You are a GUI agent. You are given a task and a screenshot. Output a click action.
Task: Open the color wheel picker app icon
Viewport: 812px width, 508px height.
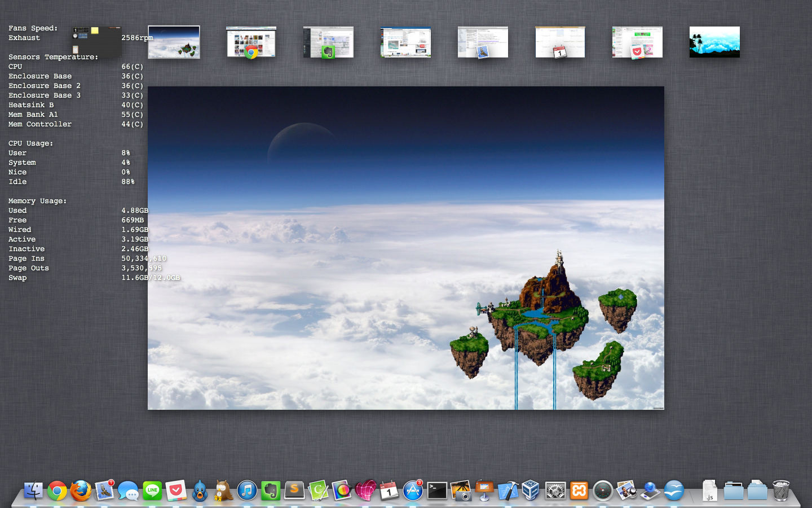click(x=342, y=491)
